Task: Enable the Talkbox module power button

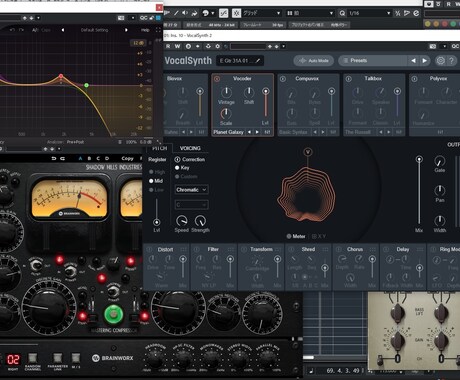Action: (x=348, y=79)
